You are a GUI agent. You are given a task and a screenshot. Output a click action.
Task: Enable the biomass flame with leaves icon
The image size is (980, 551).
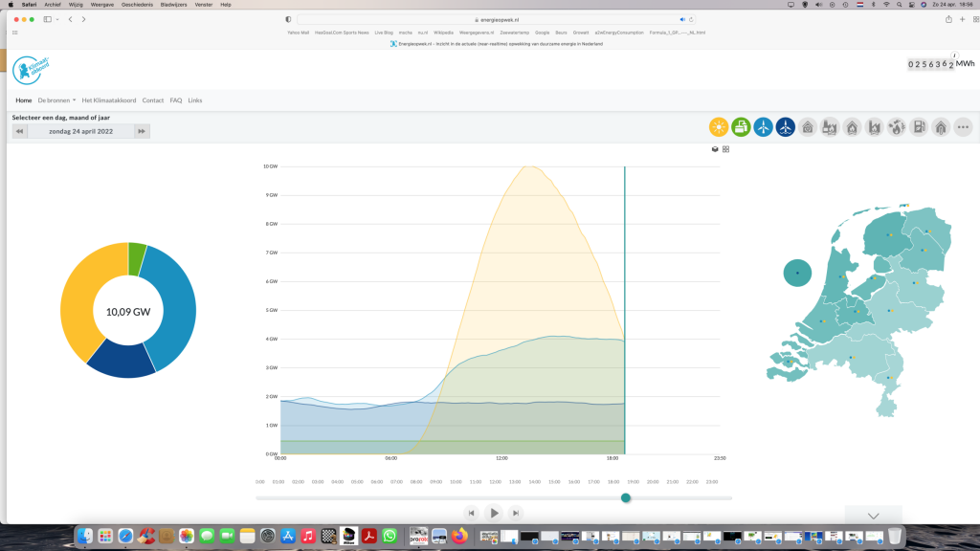[x=896, y=127]
